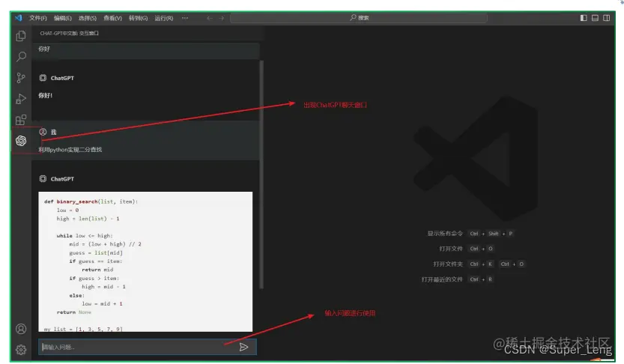Toggle primary sidebar layout icon
The width and height of the screenshot is (624, 364).
[584, 18]
